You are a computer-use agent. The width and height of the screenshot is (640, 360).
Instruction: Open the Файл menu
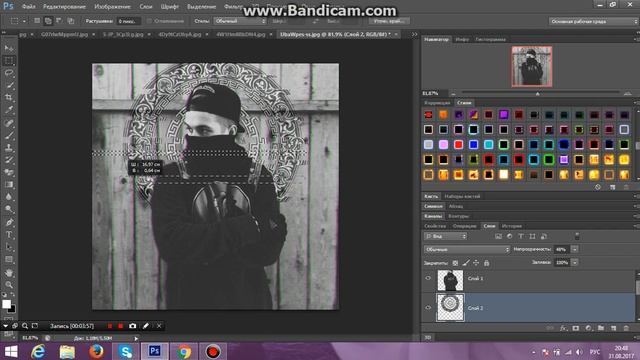(x=29, y=7)
